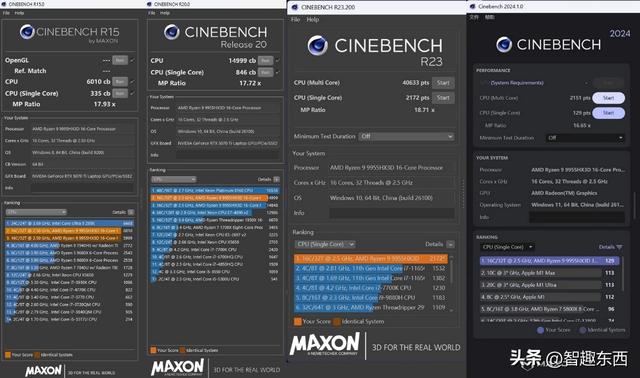Select Apple M1 Ultra row in 2024 ranking
This screenshot has height=378, width=640.
click(x=549, y=285)
